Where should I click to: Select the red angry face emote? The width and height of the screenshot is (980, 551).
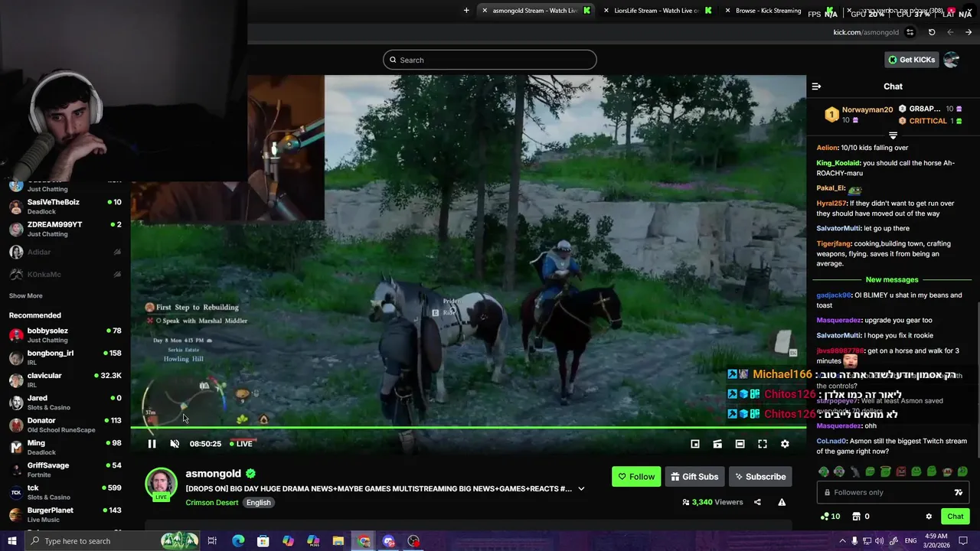pyautogui.click(x=900, y=472)
